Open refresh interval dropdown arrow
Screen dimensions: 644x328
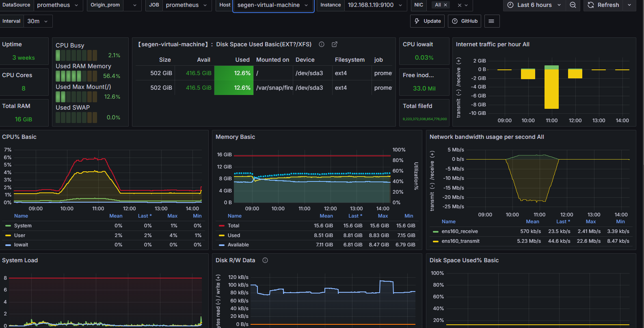click(629, 5)
